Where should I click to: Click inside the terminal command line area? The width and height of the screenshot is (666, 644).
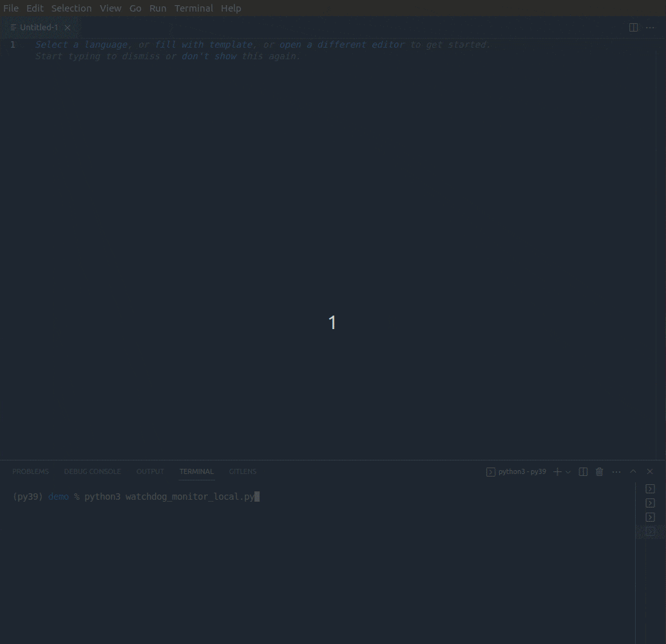coord(258,497)
